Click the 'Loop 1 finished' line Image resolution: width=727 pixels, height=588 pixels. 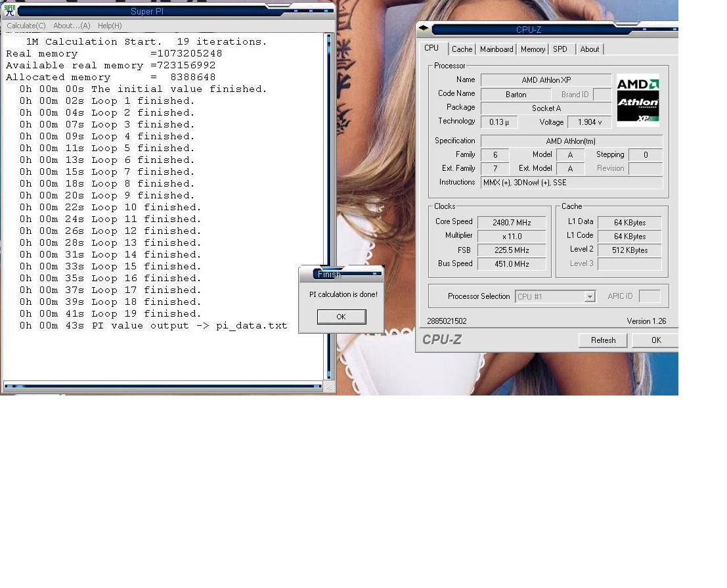coord(107,101)
